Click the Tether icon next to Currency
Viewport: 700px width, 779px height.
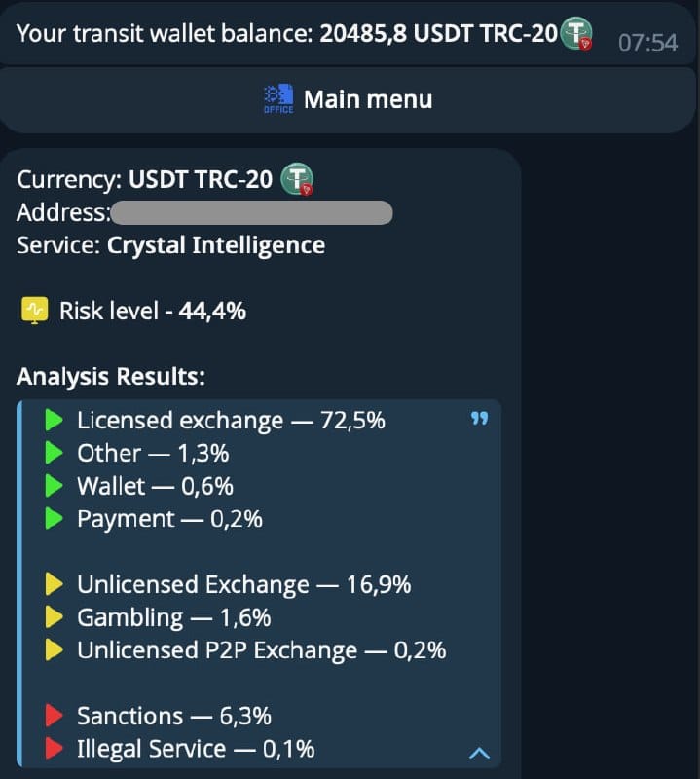click(x=297, y=179)
